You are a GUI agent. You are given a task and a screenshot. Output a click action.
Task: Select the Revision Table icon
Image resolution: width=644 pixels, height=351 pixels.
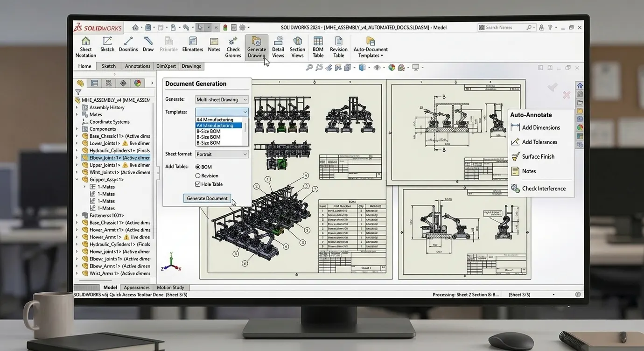tap(339, 47)
